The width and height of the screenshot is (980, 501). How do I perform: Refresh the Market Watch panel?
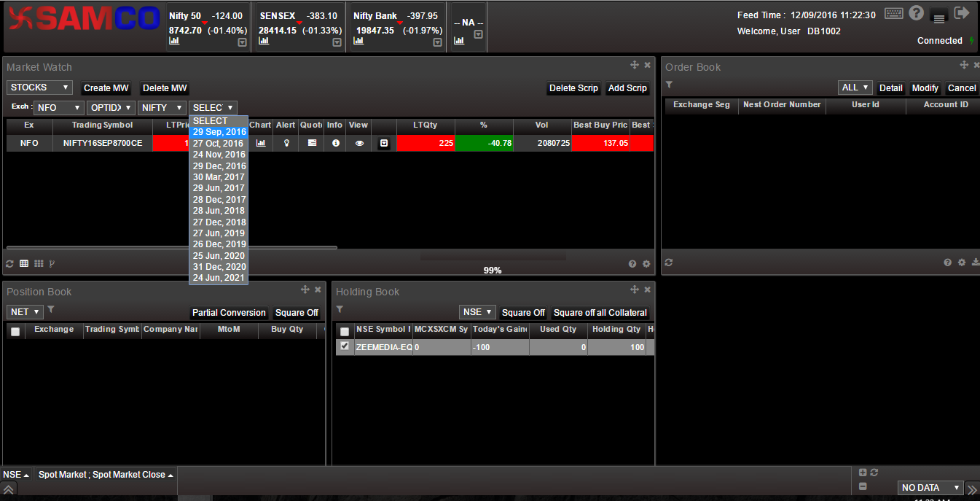point(10,263)
